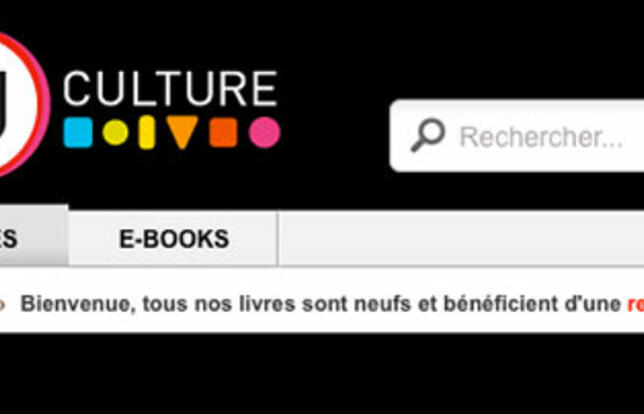Focus the Rechercher search field
Screen dimensions: 644x414
[517, 136]
